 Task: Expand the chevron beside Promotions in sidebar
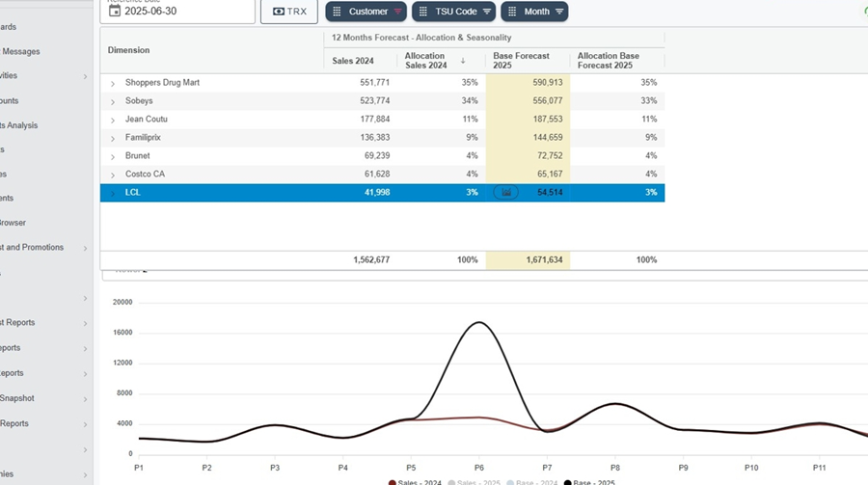pos(85,248)
